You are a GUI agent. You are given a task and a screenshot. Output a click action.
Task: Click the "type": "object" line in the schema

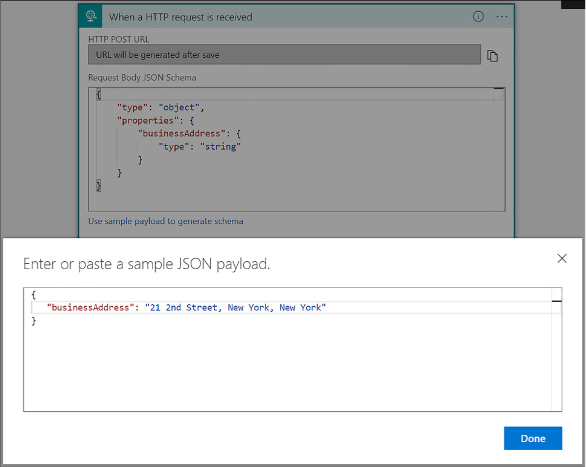(160, 108)
